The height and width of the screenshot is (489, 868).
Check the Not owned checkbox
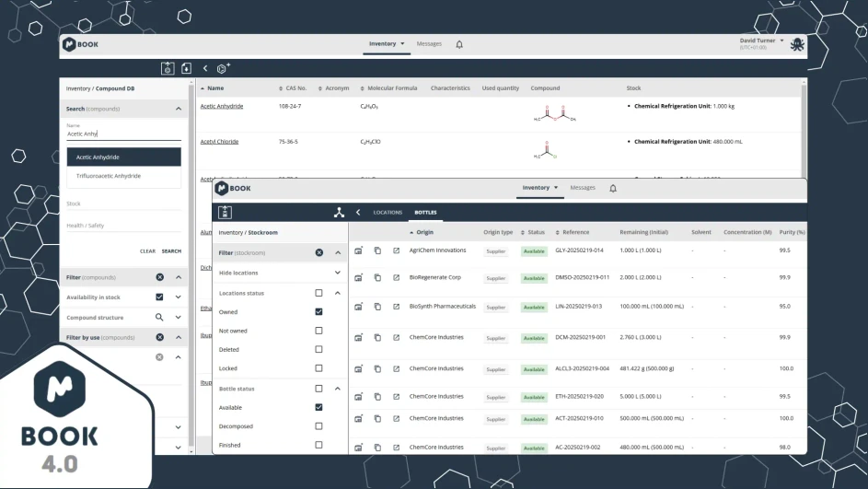click(318, 331)
